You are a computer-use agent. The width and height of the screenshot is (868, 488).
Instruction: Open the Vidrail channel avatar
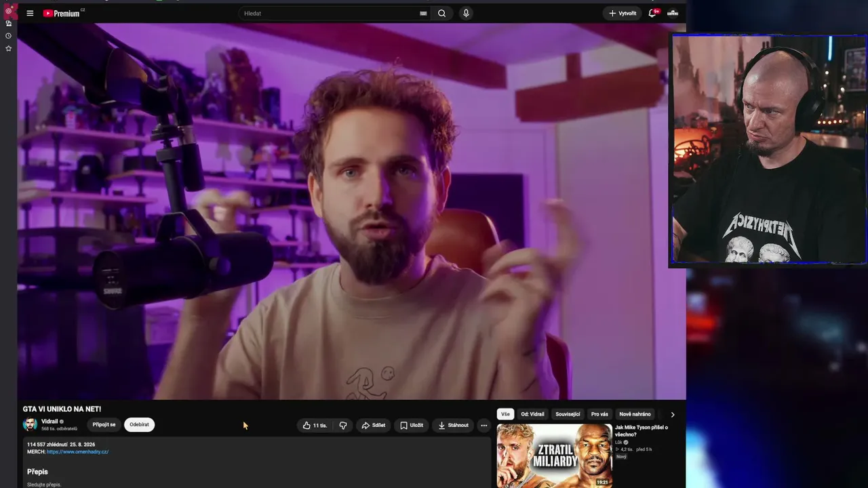pyautogui.click(x=30, y=424)
